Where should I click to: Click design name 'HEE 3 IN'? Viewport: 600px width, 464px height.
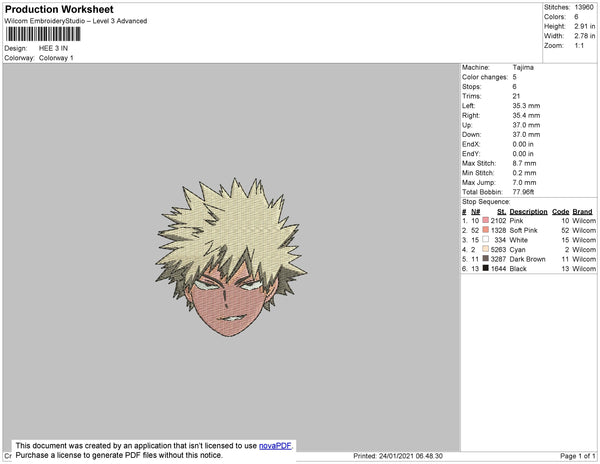point(53,48)
